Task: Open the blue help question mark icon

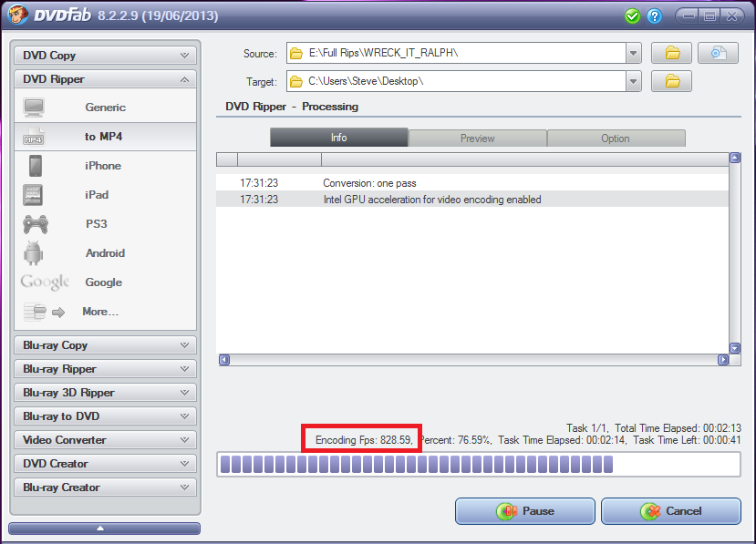Action: pyautogui.click(x=654, y=16)
